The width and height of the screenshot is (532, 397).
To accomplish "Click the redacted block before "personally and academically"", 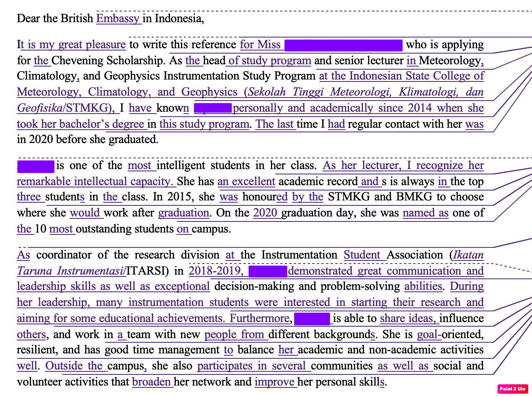I will point(212,108).
